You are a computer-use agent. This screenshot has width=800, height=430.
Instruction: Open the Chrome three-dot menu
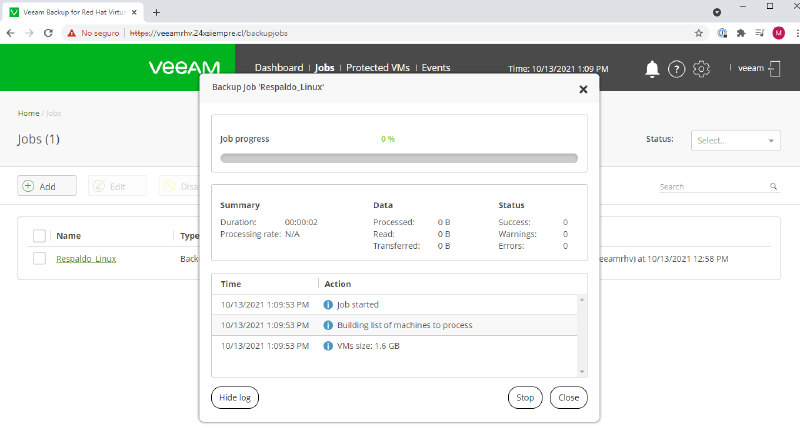796,33
